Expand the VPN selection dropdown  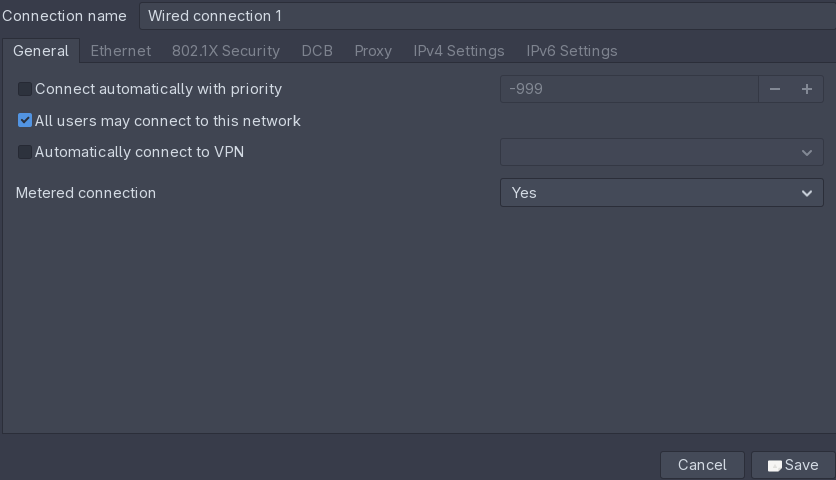[x=660, y=153]
